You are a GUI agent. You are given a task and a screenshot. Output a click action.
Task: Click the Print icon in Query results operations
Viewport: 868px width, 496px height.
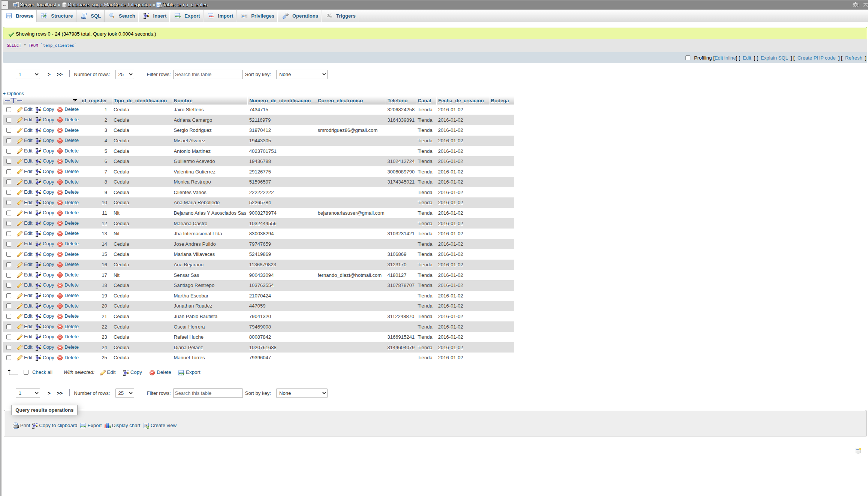pyautogui.click(x=16, y=426)
